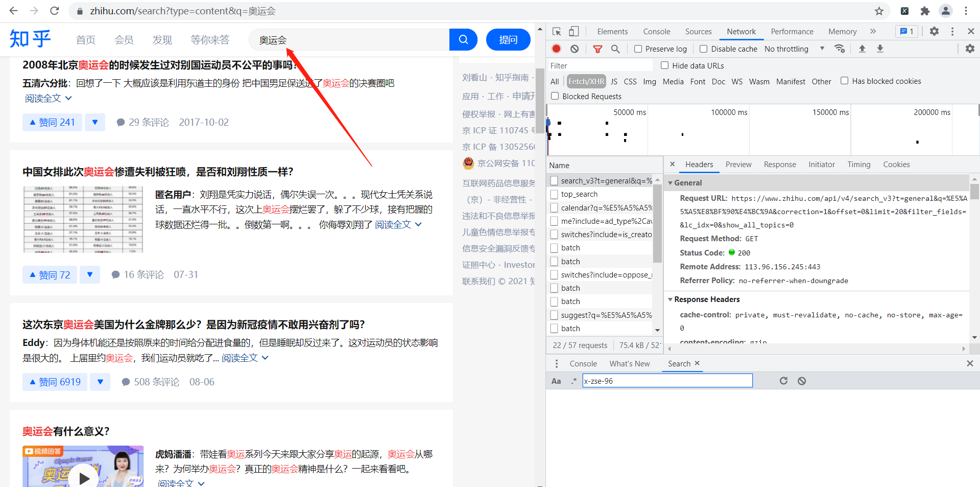The image size is (980, 487).
Task: Toggle the network filter funnel icon
Action: [x=597, y=49]
